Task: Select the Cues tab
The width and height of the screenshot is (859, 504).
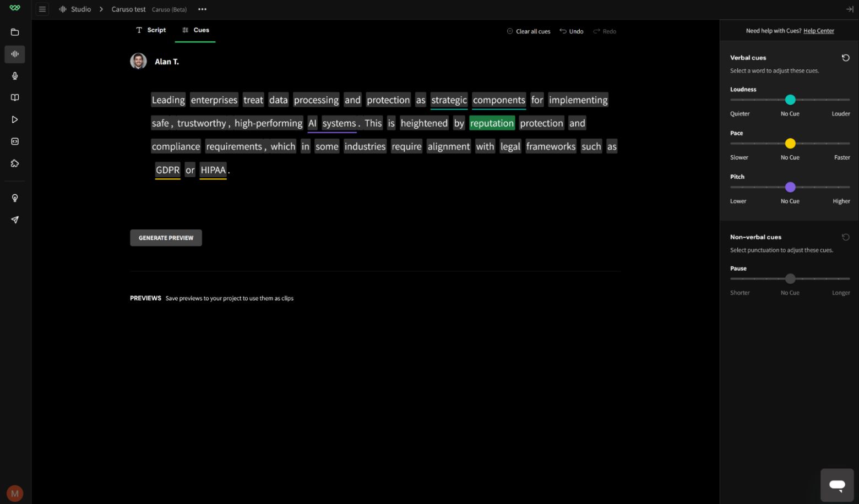Action: 195,30
